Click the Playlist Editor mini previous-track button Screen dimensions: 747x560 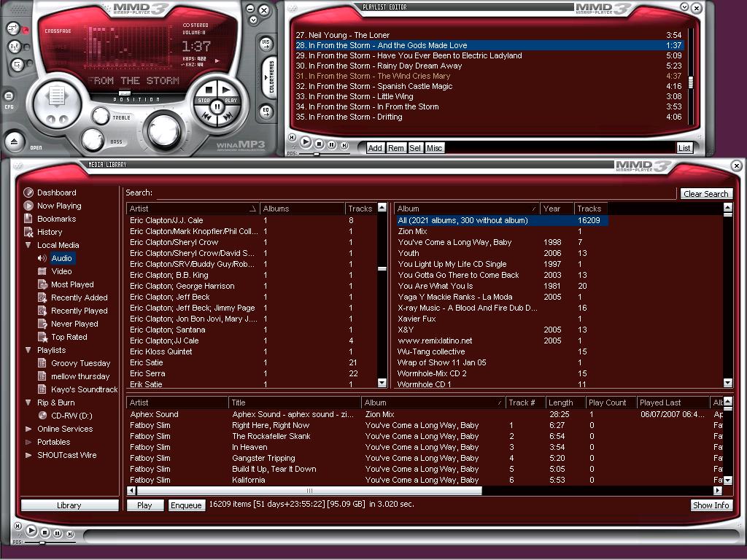click(x=292, y=137)
